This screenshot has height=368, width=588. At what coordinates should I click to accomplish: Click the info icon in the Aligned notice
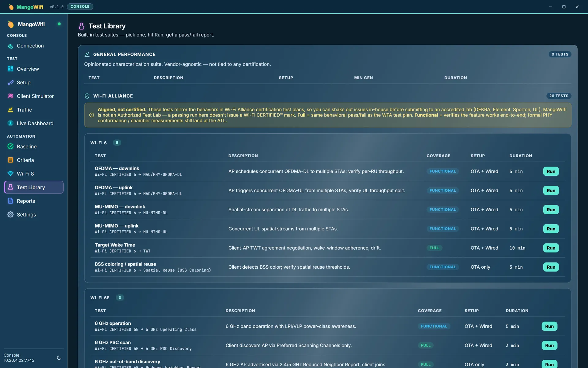[x=92, y=115]
